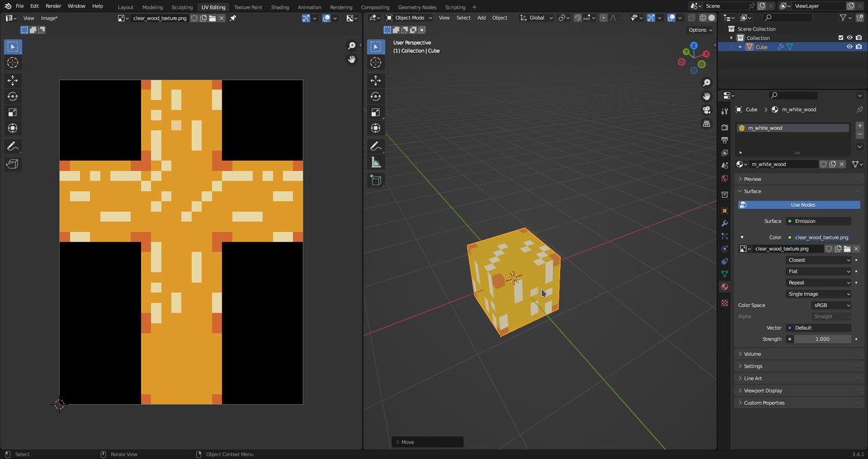Select the Cursor tool in UV editor
868x459 pixels.
(x=13, y=62)
